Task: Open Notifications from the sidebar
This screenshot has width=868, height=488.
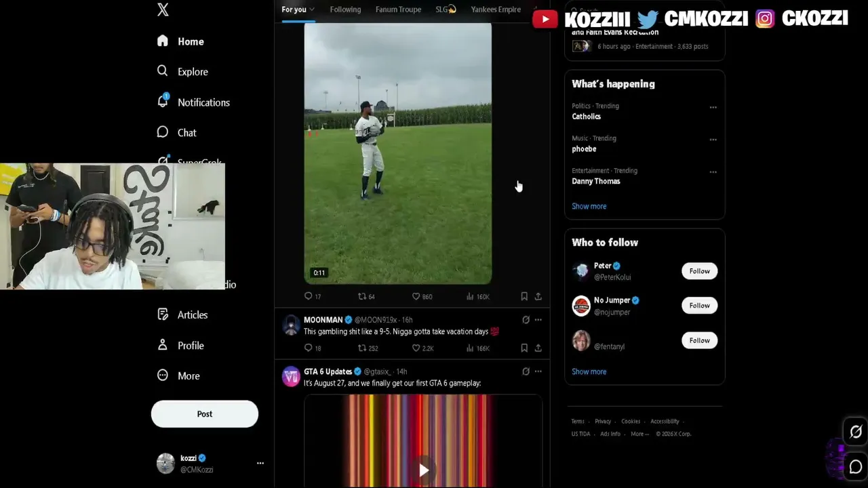Action: pos(193,102)
